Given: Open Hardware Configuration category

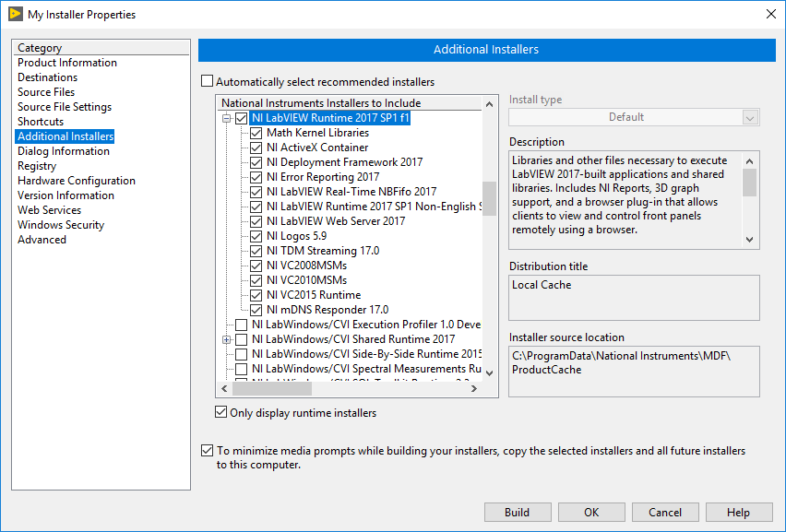Looking at the screenshot, I should click(77, 181).
